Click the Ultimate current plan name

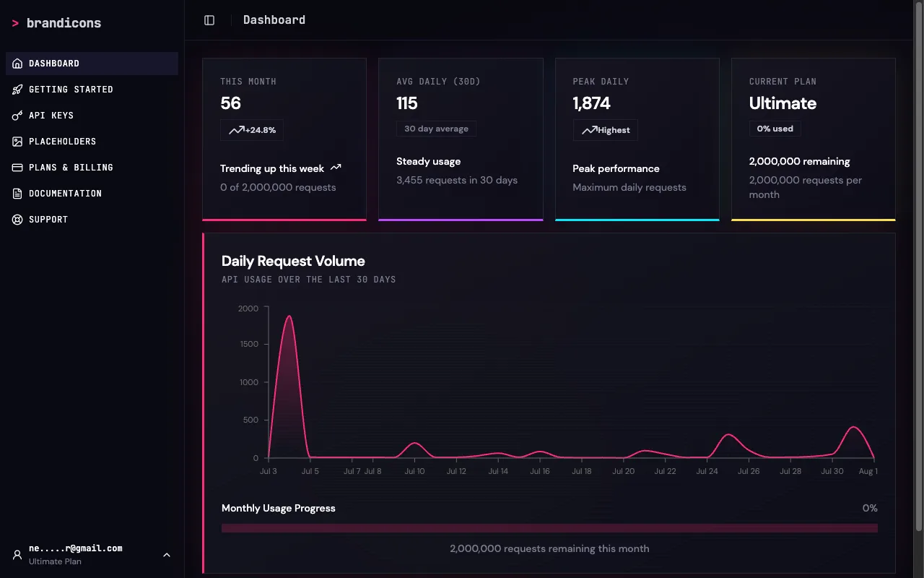coord(783,103)
